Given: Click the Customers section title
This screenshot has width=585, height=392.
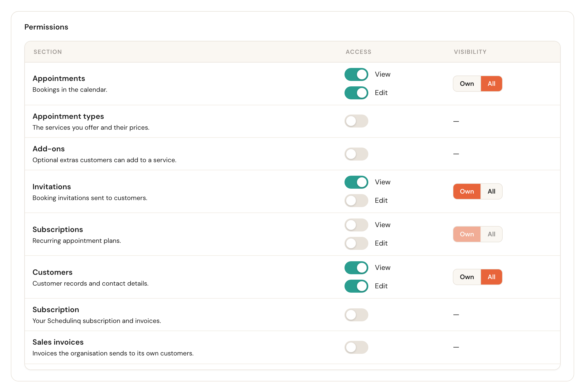Looking at the screenshot, I should point(53,272).
